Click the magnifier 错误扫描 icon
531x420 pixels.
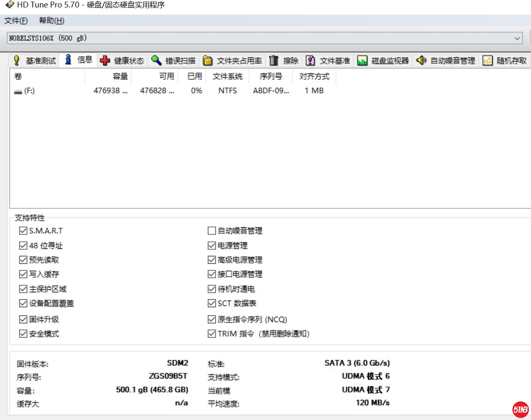(156, 60)
